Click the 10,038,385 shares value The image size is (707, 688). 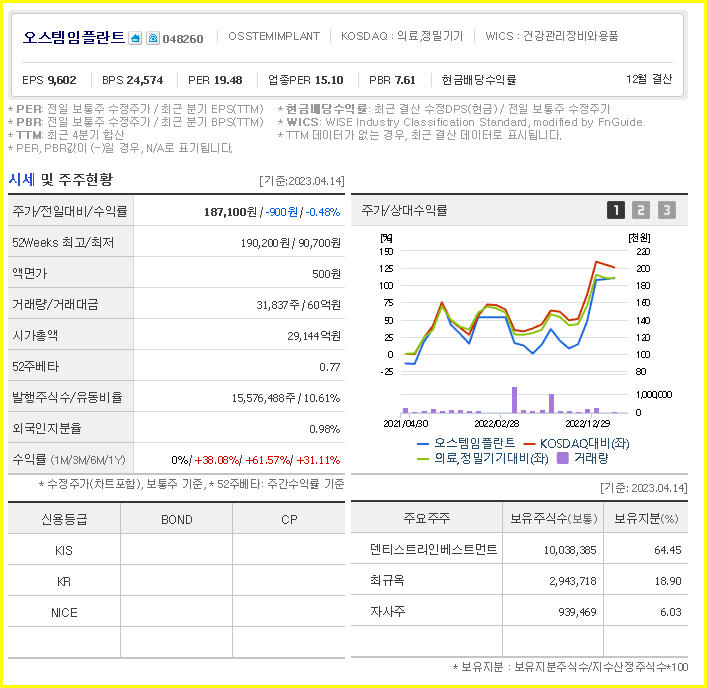coord(570,550)
